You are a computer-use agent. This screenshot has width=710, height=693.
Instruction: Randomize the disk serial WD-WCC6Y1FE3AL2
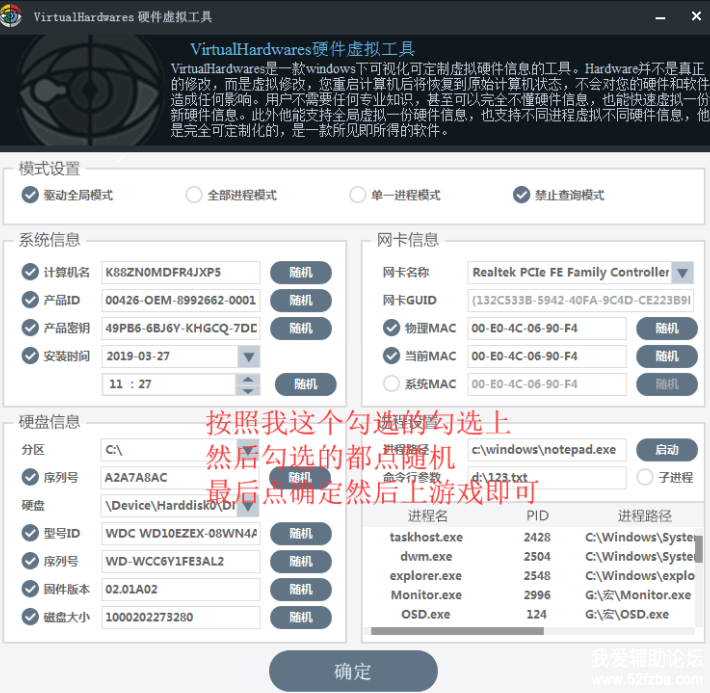[x=301, y=562]
